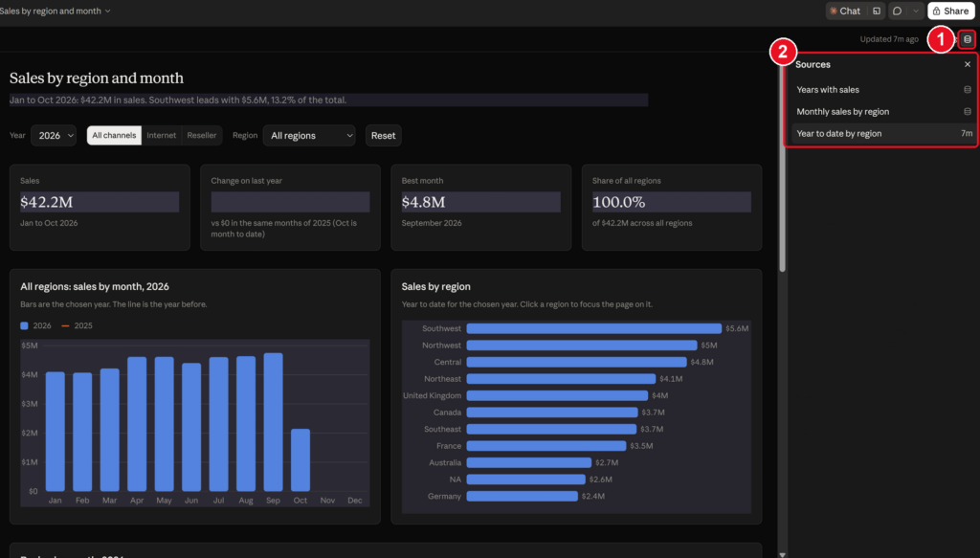Click the United Kingdom region bar
This screenshot has height=558, width=980.
pyautogui.click(x=558, y=395)
